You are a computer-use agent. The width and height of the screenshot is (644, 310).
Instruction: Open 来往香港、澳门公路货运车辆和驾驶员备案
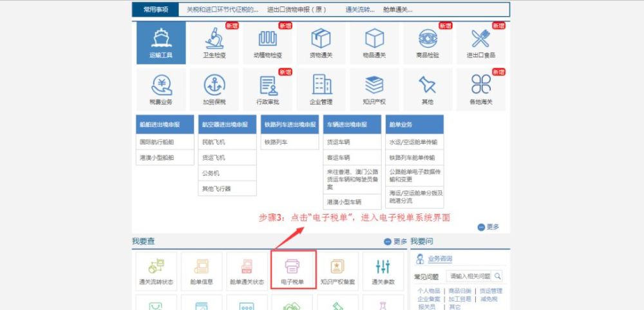[x=352, y=179]
